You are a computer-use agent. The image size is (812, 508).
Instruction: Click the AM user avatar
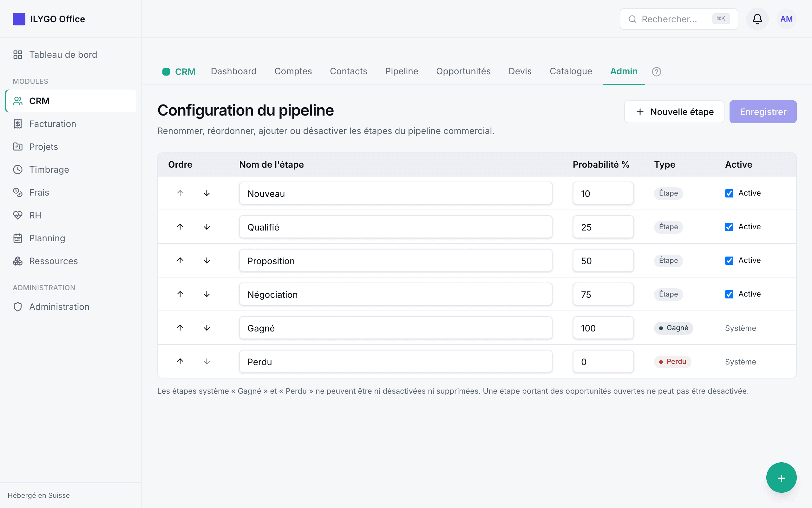[x=786, y=19]
